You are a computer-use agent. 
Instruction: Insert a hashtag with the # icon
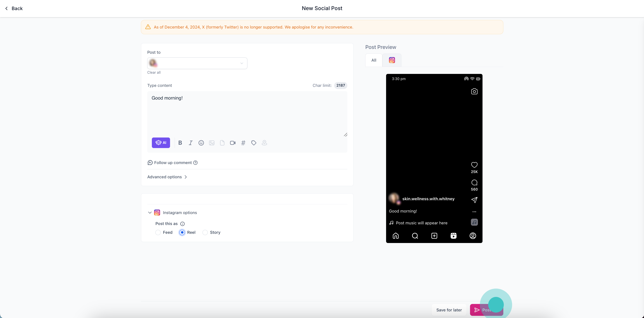point(243,143)
